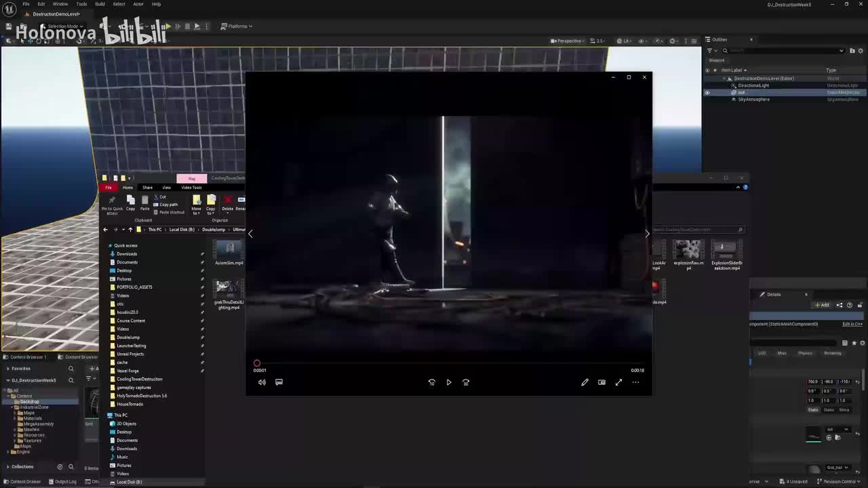Click the Delete icon in Explorer ribbon

(x=228, y=203)
